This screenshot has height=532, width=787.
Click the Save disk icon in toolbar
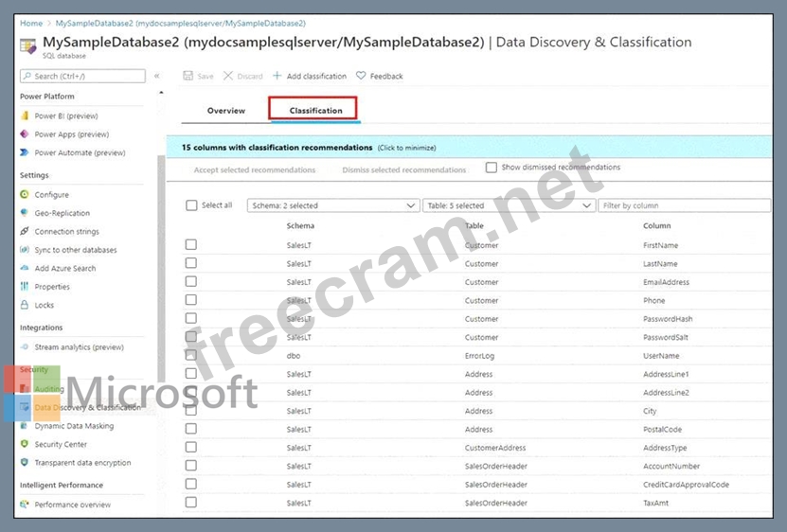pyautogui.click(x=188, y=76)
